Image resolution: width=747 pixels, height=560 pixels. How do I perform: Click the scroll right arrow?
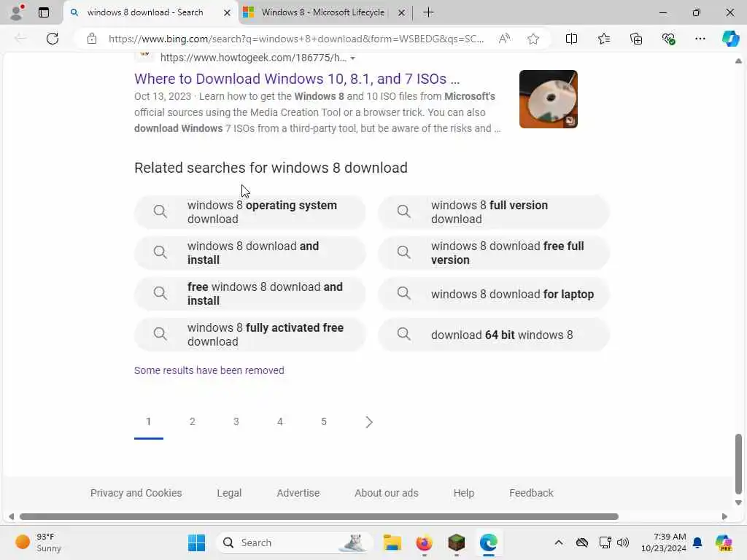[724, 517]
